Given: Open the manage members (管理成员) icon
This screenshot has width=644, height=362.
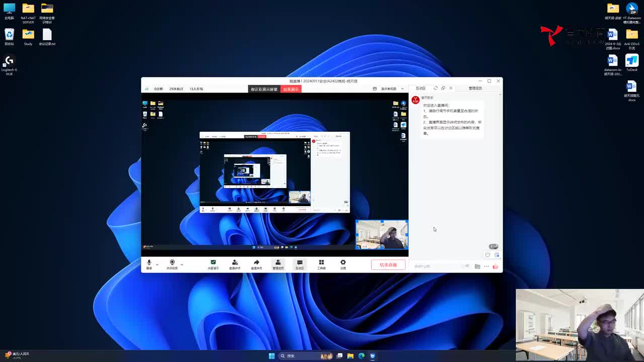Looking at the screenshot, I should pyautogui.click(x=278, y=264).
